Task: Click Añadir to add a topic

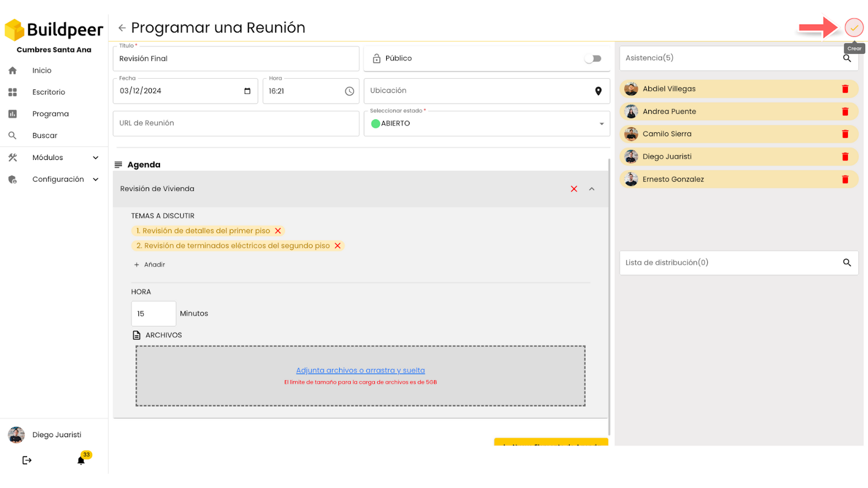Action: tap(149, 265)
